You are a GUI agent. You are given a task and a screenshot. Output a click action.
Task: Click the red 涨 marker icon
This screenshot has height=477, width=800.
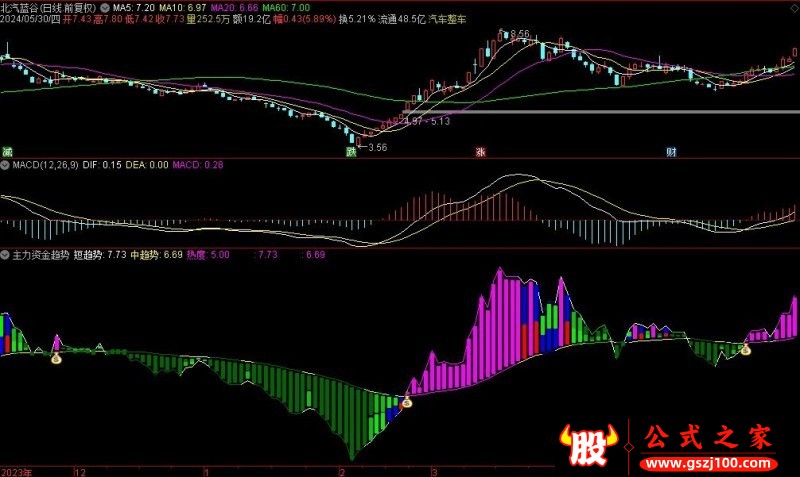(x=480, y=152)
